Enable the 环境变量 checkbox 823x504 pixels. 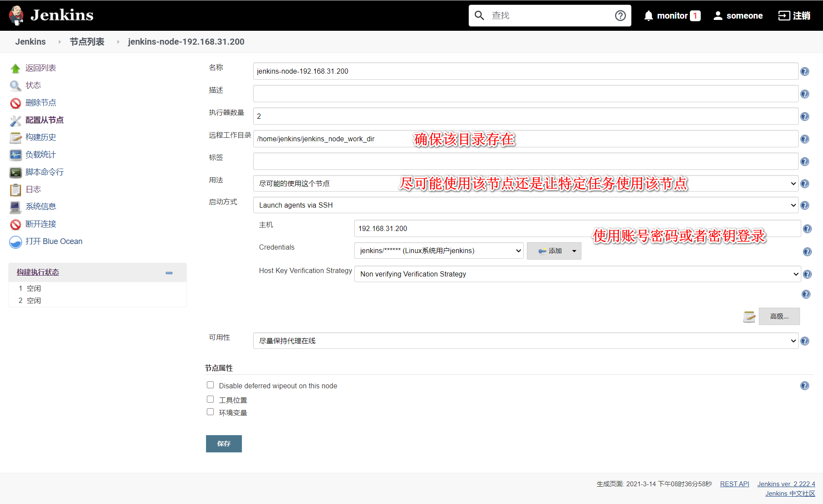click(x=210, y=411)
